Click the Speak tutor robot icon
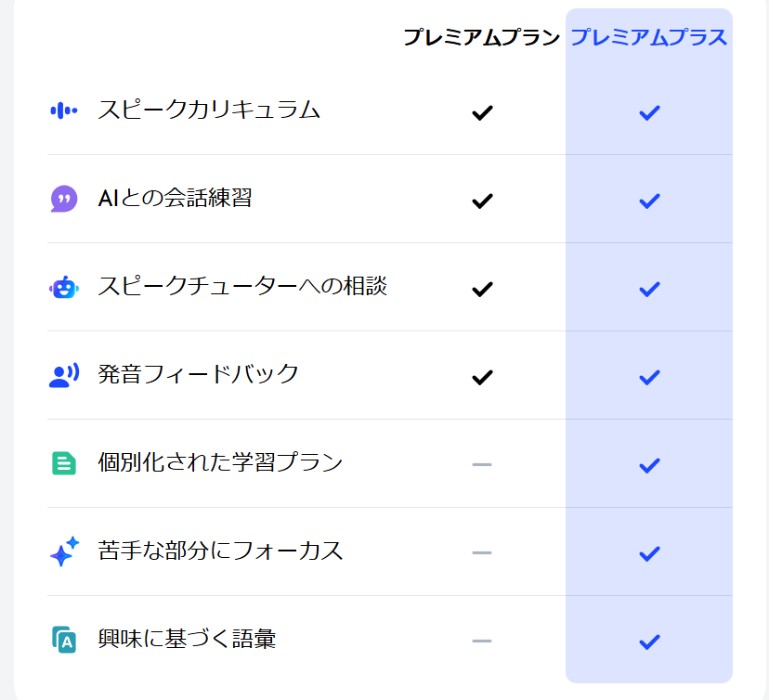The width and height of the screenshot is (769, 700). [64, 287]
